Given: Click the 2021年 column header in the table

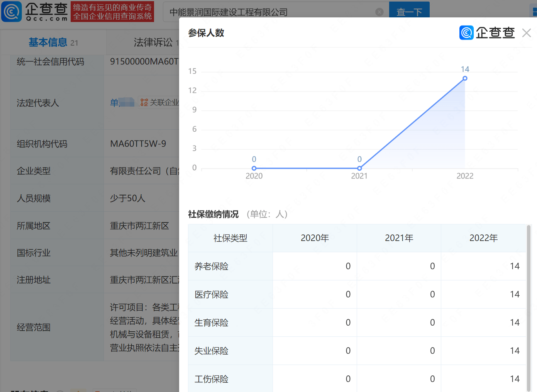Looking at the screenshot, I should coord(399,238).
